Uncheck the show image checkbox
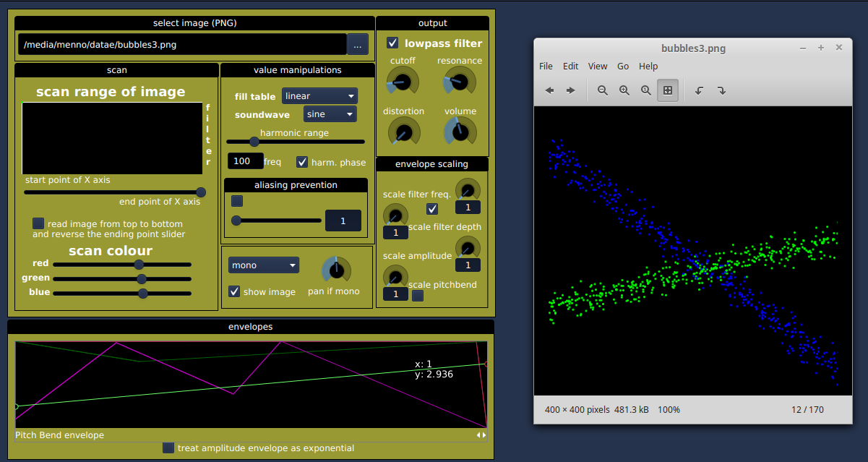This screenshot has width=868, height=462. (234, 291)
